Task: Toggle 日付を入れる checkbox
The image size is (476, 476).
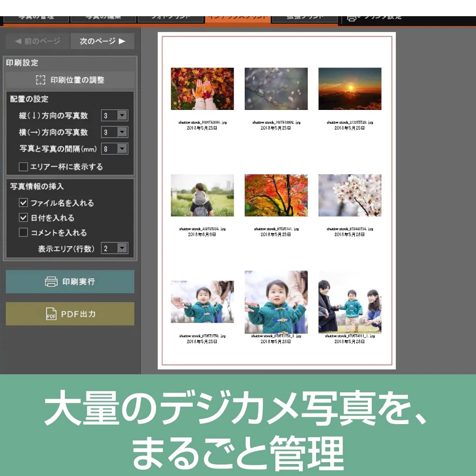Action: (23, 218)
